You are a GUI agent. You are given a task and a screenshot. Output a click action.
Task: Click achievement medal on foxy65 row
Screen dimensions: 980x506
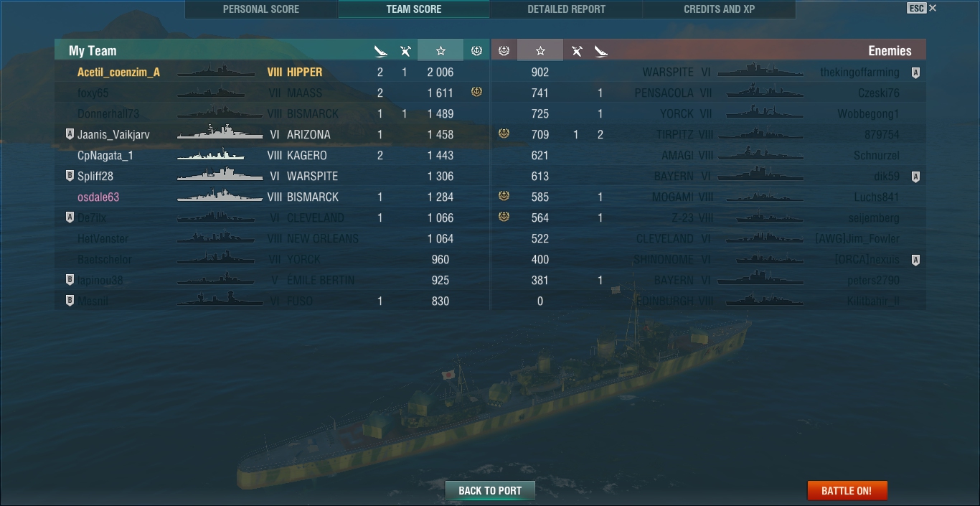(x=476, y=92)
